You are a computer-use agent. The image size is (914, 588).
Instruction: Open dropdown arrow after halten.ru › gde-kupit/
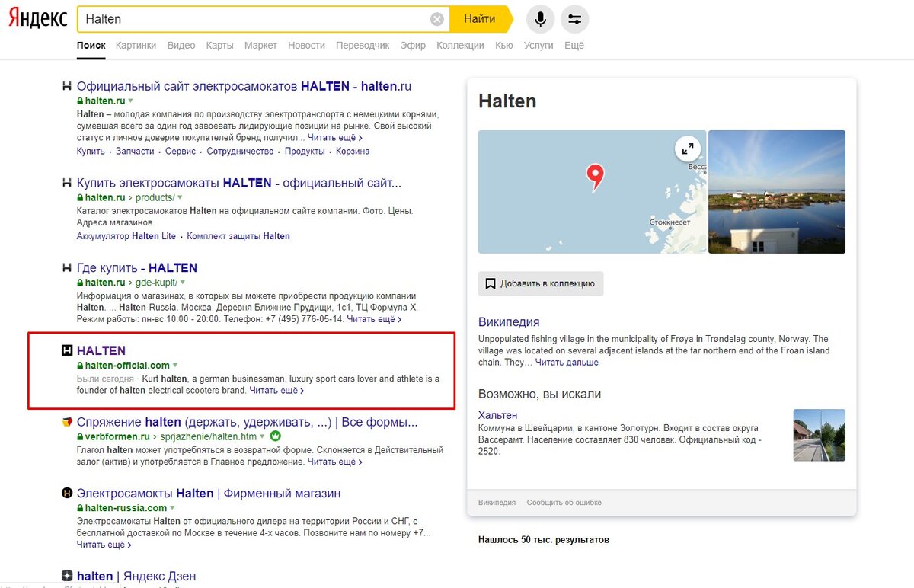[184, 283]
